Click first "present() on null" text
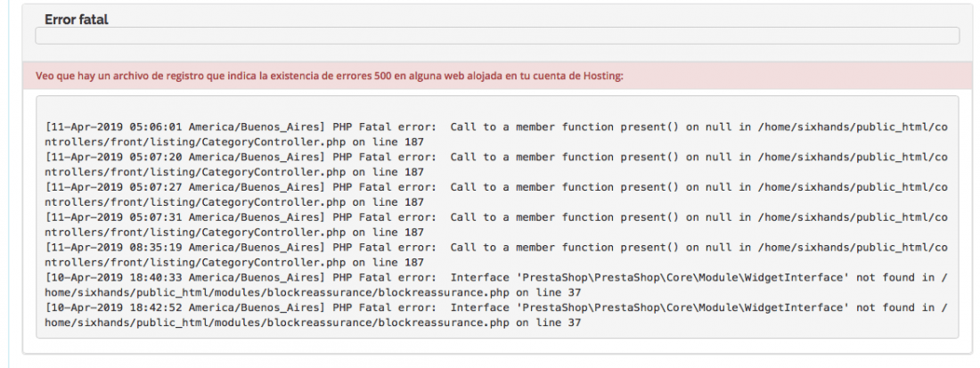The width and height of the screenshot is (980, 368). click(x=677, y=127)
